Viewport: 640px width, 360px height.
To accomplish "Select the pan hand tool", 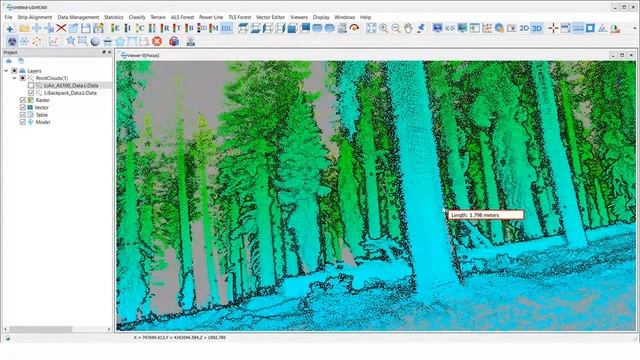I will click(x=408, y=28).
